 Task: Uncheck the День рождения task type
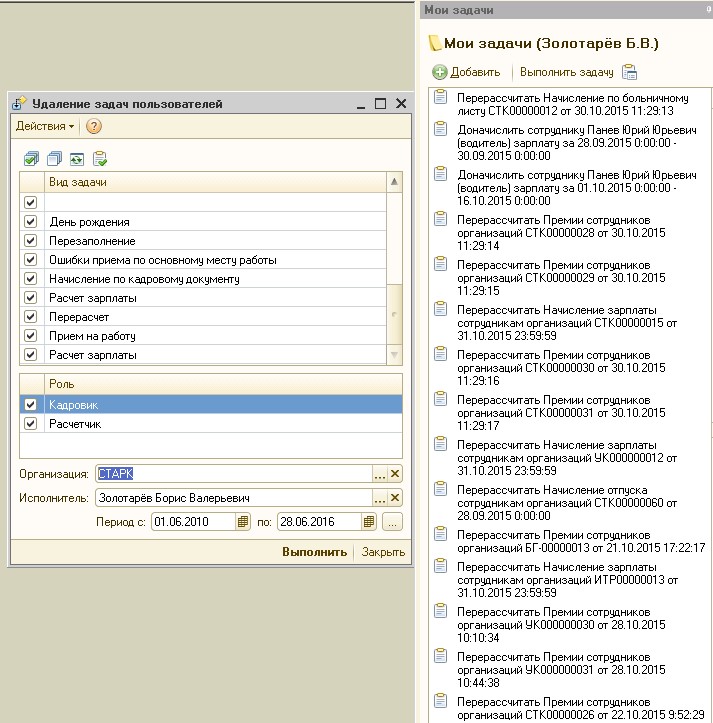point(30,221)
